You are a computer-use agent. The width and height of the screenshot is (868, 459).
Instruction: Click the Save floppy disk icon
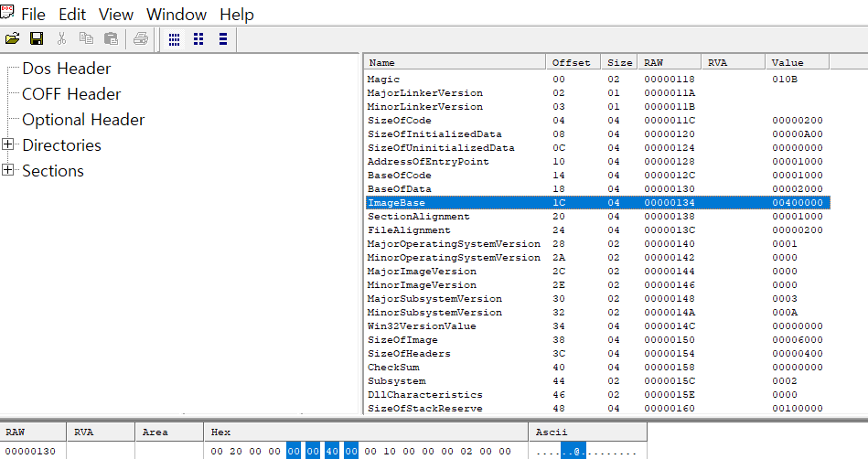[37, 38]
